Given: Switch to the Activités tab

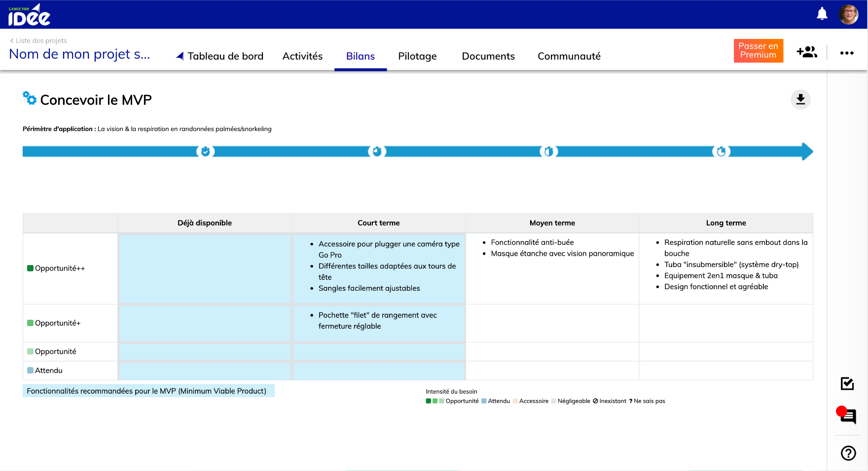Looking at the screenshot, I should pyautogui.click(x=302, y=56).
